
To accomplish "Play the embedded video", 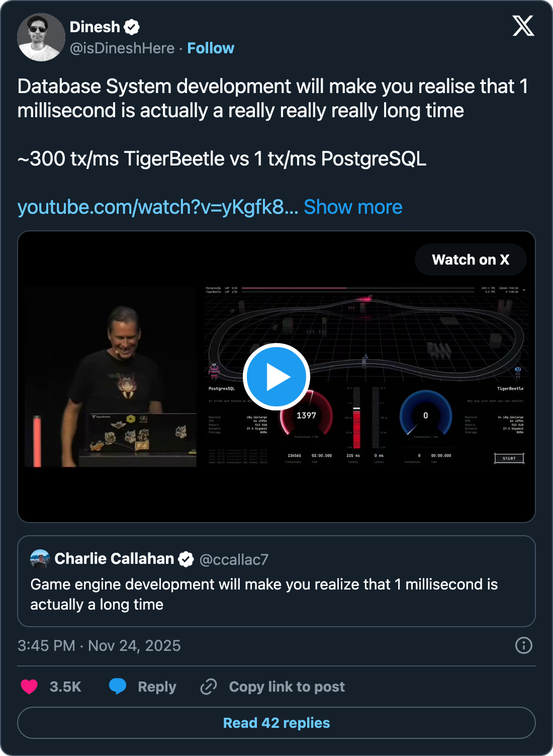I will point(276,377).
